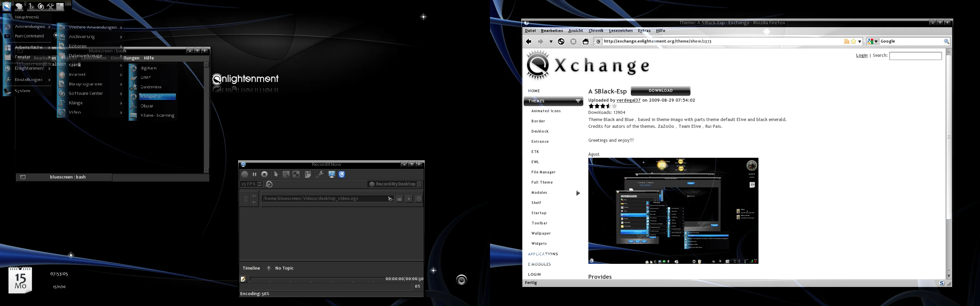Click the remove icon after the file path
This screenshot has width=980, height=306.
click(419, 199)
